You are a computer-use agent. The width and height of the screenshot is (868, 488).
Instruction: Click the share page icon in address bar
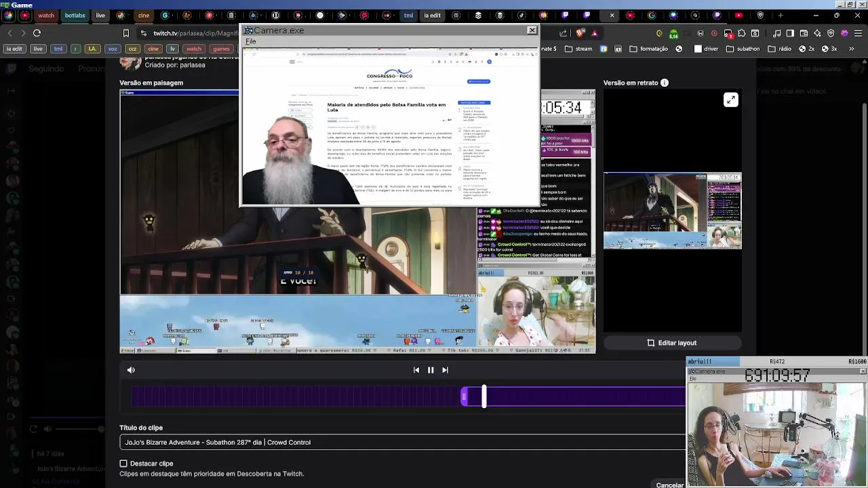click(x=564, y=33)
